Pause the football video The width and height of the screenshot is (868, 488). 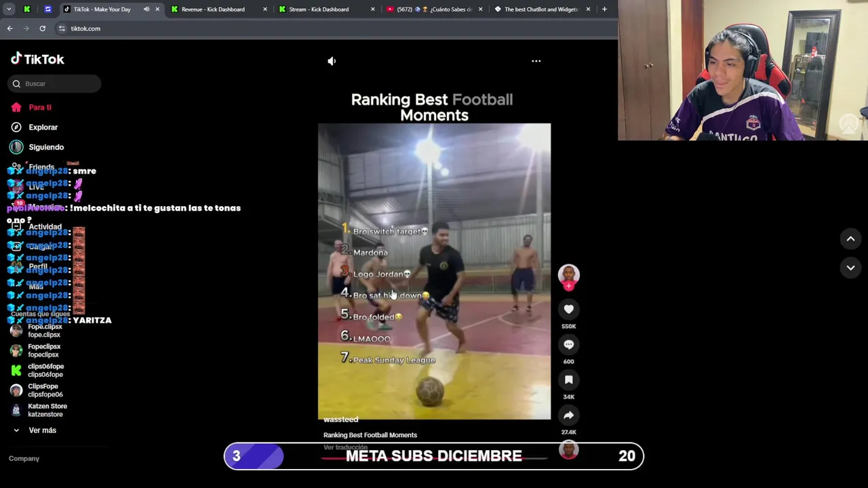tap(434, 271)
